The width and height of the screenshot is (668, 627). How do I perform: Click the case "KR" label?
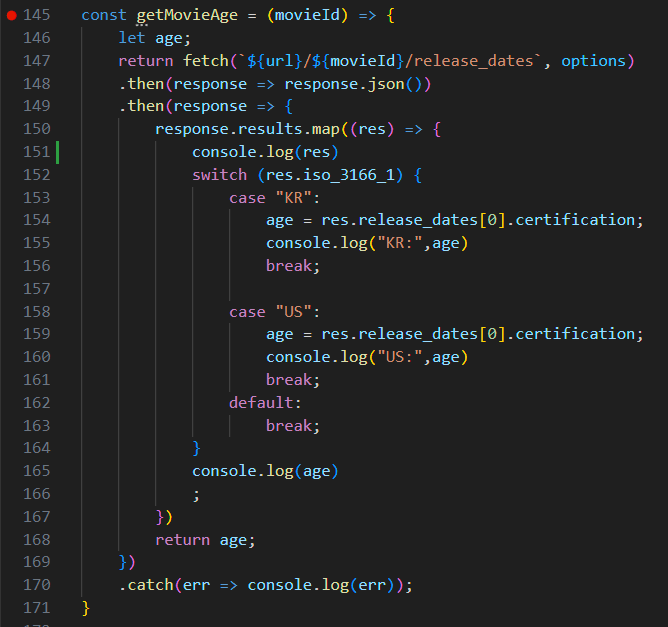click(x=274, y=198)
